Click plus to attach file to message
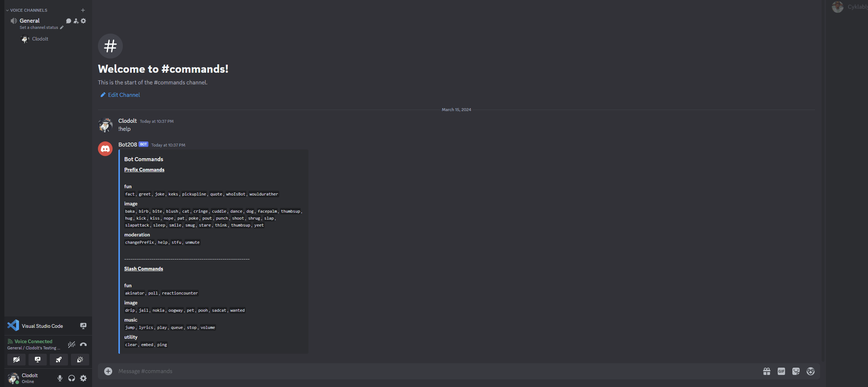This screenshot has height=387, width=868. (108, 371)
